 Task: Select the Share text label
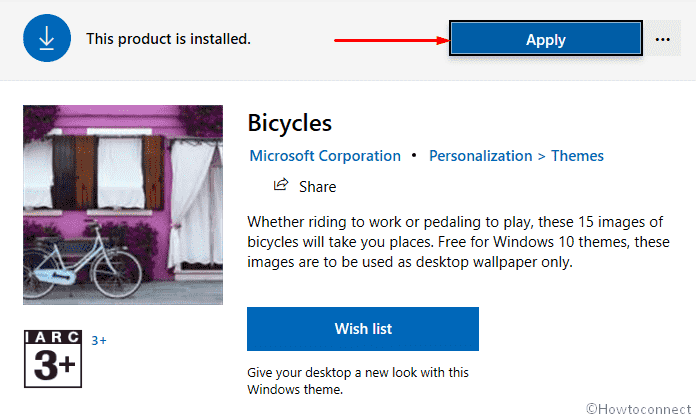tap(317, 187)
